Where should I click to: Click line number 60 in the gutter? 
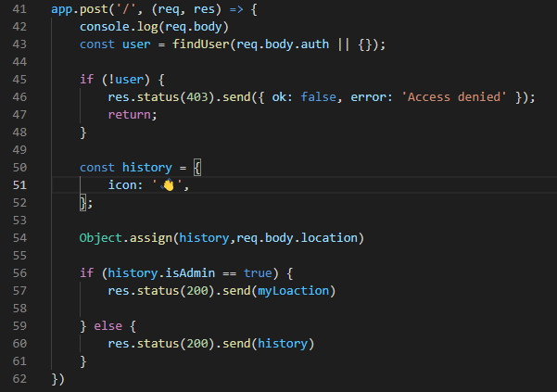[x=19, y=344]
